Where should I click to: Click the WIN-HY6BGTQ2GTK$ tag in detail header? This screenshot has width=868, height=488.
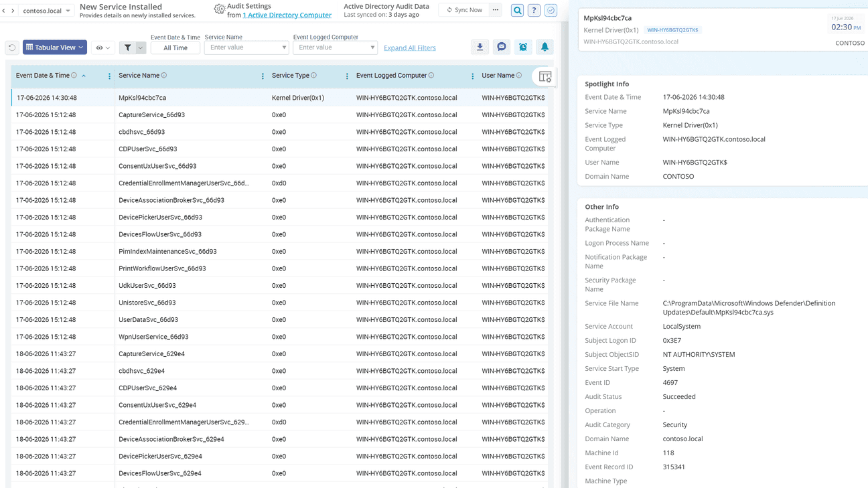(x=672, y=30)
